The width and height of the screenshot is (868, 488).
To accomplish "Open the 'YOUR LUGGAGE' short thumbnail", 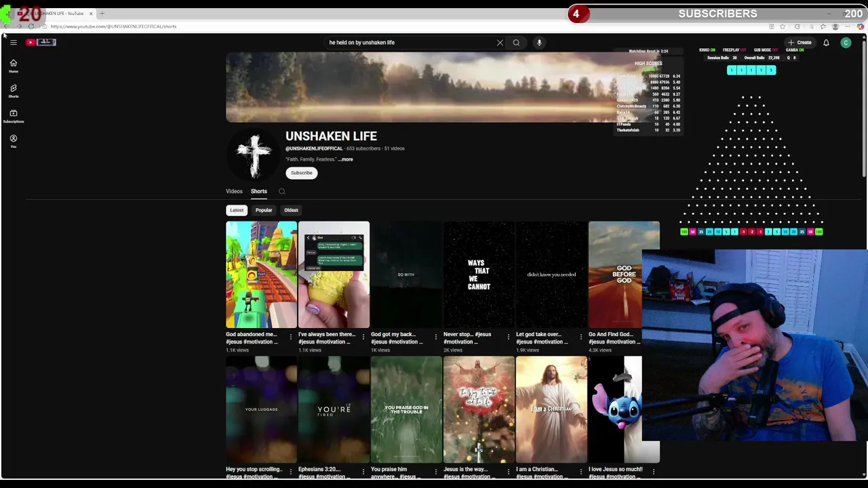I will (261, 409).
